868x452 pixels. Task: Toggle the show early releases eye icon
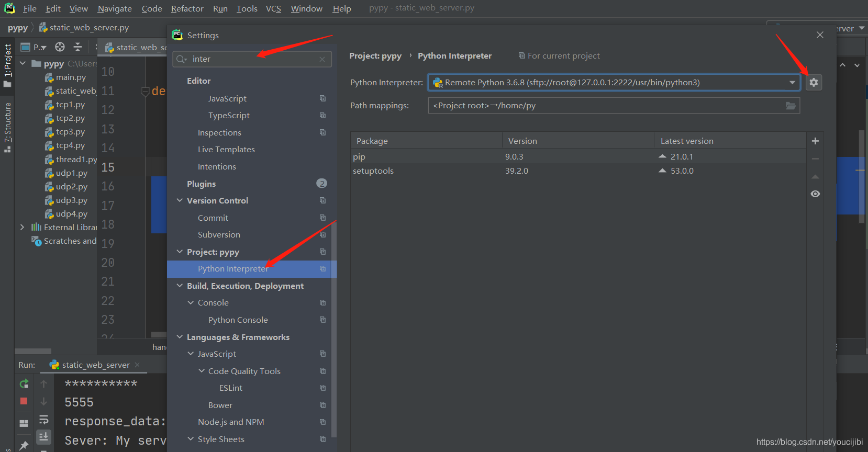click(x=815, y=194)
